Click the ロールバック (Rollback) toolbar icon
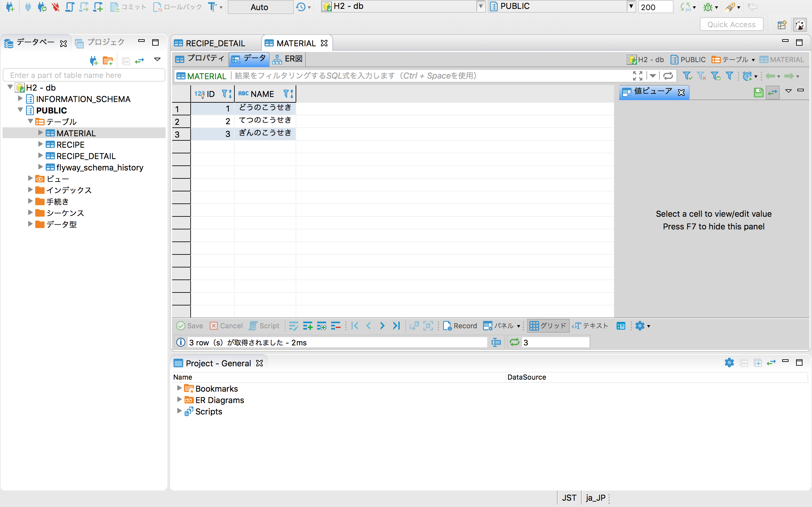 [x=158, y=7]
